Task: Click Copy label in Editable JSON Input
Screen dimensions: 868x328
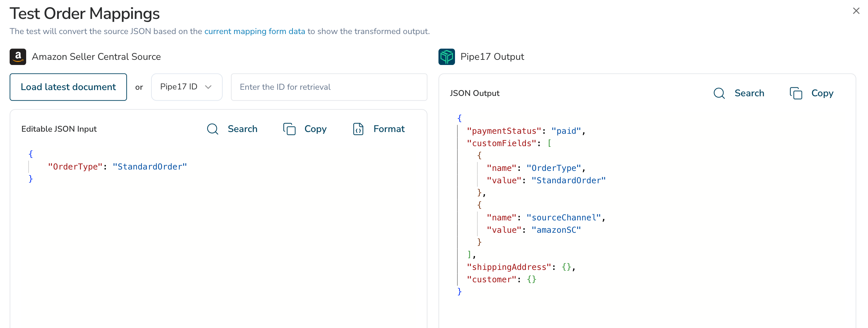Action: (x=316, y=129)
